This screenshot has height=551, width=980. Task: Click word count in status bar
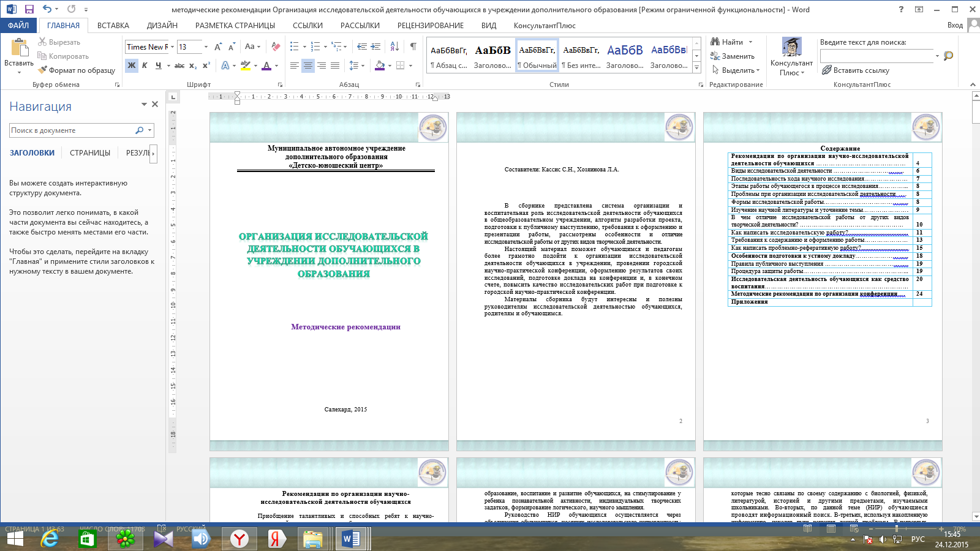pos(112,529)
